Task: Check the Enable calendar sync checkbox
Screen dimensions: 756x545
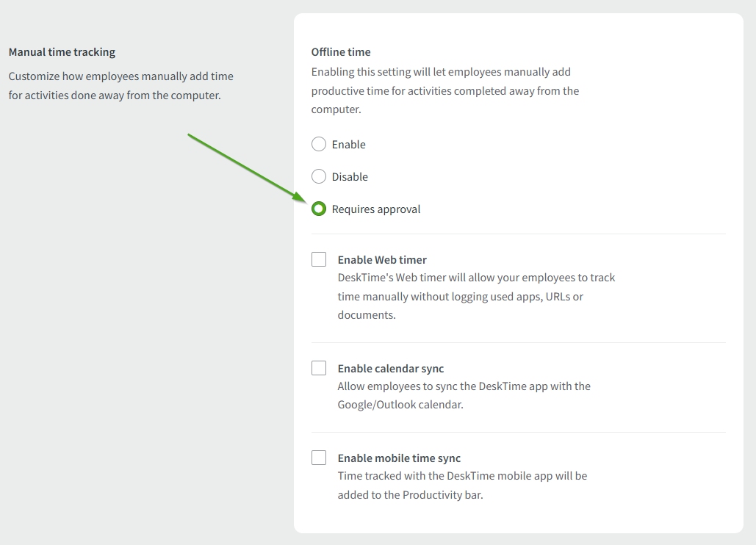Action: click(x=319, y=368)
